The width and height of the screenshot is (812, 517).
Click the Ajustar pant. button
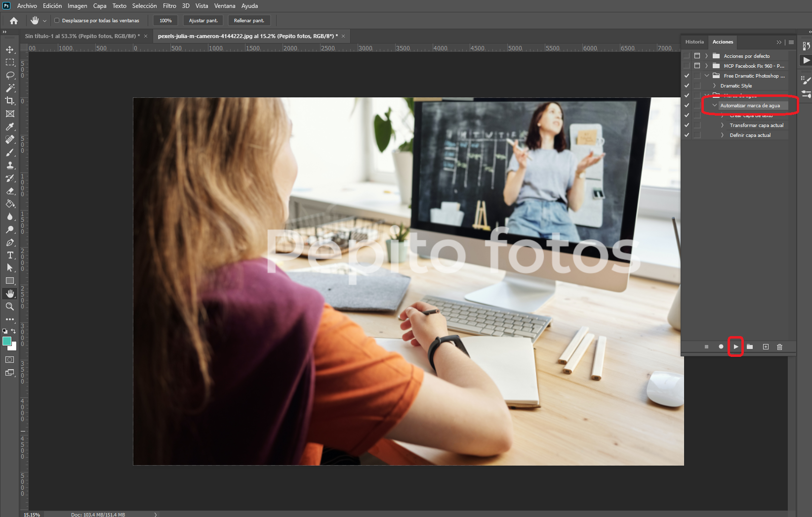(203, 21)
